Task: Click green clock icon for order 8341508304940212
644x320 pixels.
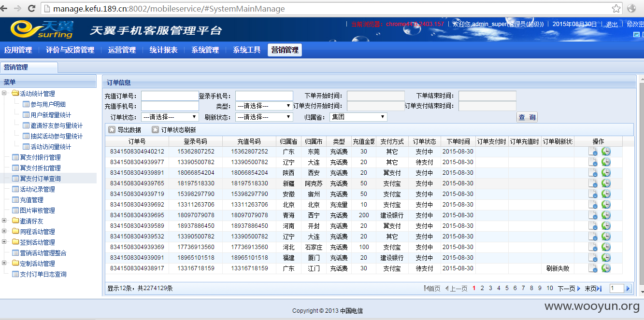Action: pyautogui.click(x=606, y=152)
